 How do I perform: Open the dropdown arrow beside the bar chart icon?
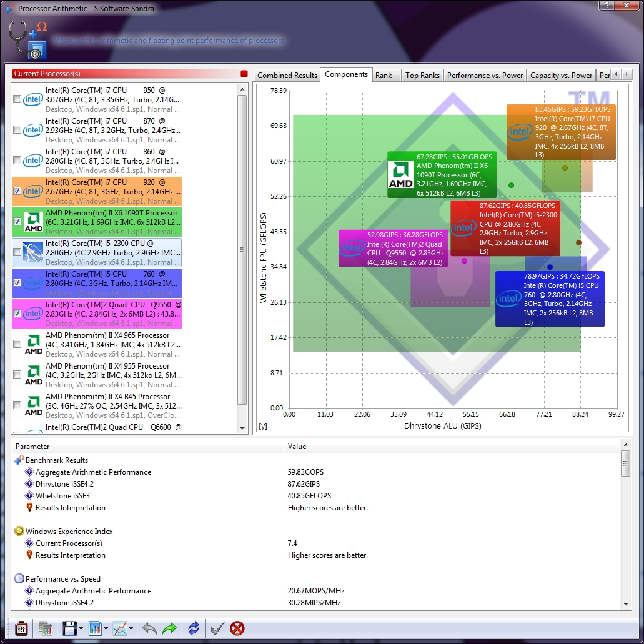(106, 628)
